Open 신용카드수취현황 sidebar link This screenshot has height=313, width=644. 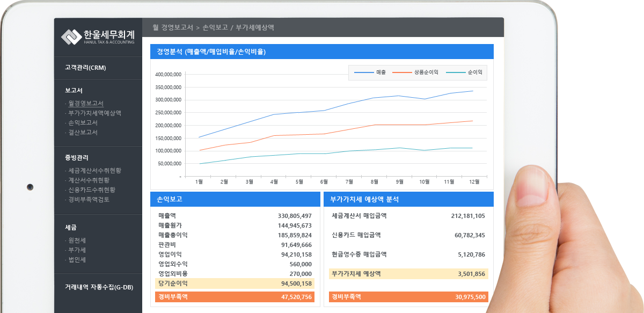[92, 190]
